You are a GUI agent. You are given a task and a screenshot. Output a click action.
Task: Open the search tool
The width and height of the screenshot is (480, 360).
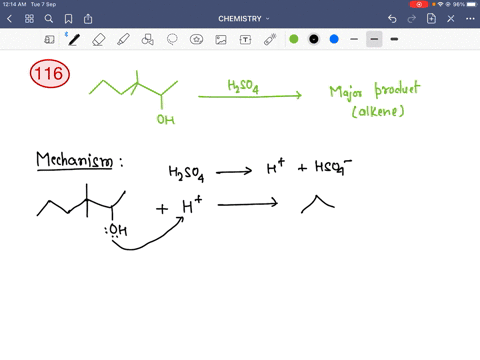click(49, 19)
